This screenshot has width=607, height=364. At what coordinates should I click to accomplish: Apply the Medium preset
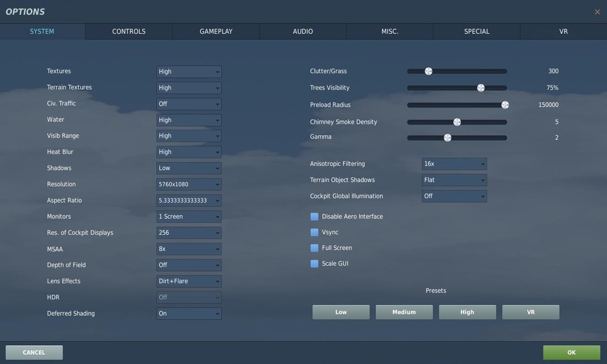click(404, 312)
